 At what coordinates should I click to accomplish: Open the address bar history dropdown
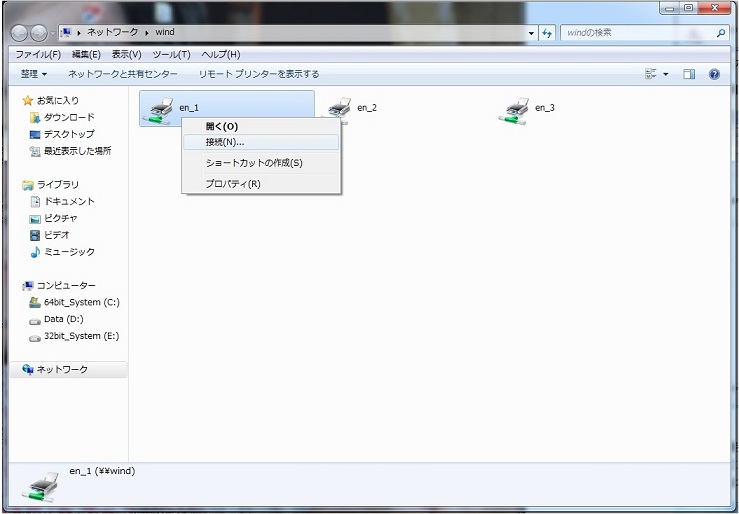pyautogui.click(x=532, y=33)
